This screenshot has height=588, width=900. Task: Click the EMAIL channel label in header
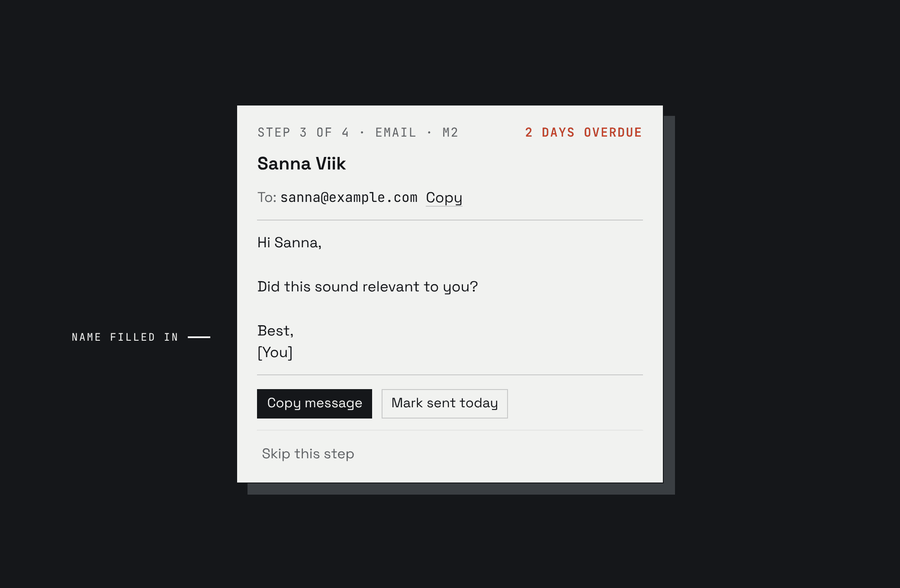(395, 132)
